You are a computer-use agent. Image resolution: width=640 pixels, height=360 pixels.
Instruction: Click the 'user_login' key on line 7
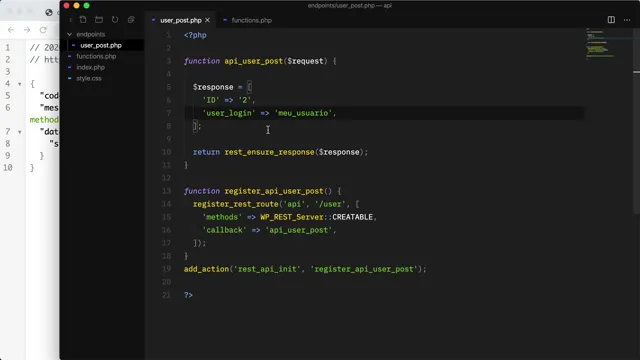point(229,113)
